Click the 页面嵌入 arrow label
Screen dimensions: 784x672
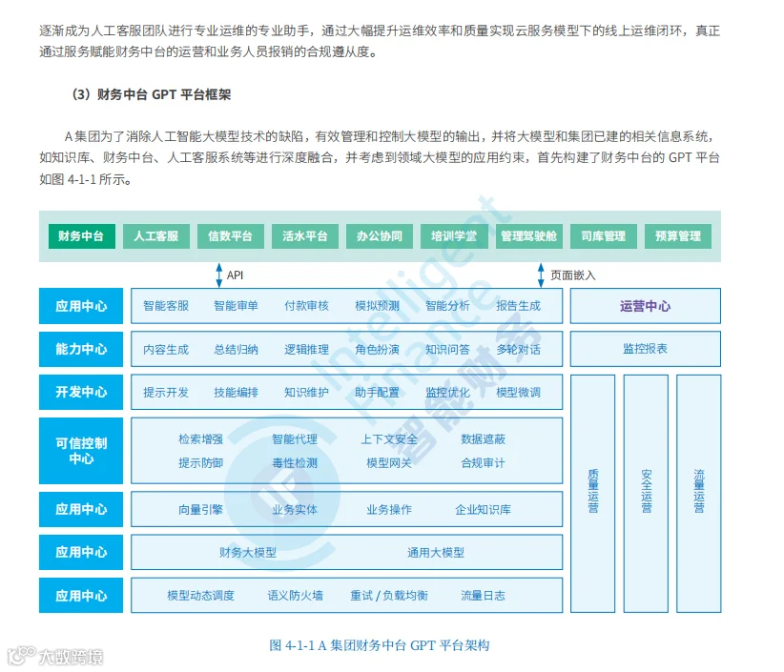pyautogui.click(x=573, y=275)
